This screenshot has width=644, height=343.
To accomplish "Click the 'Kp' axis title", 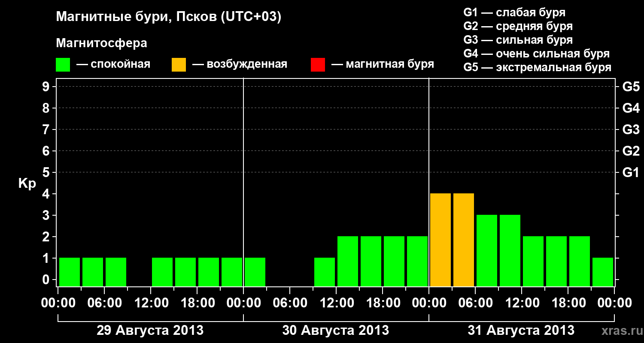I will [27, 184].
